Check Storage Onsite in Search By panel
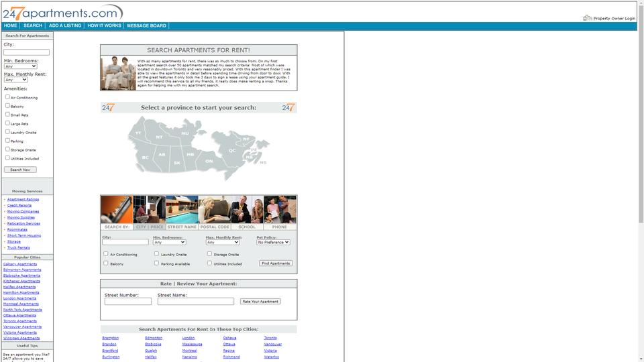The width and height of the screenshot is (644, 362). (x=209, y=254)
